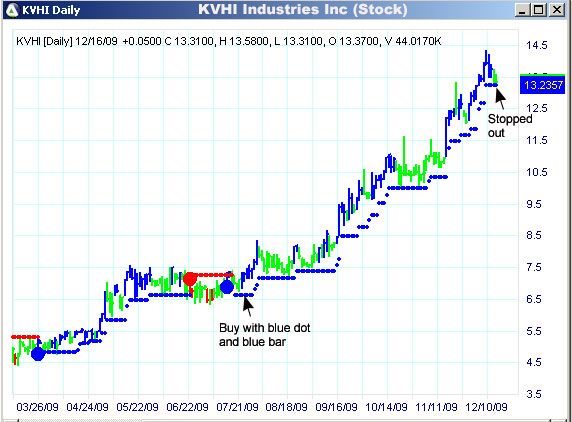
Task: Click the 04/24/09 date axis label
Action: pyautogui.click(x=87, y=407)
